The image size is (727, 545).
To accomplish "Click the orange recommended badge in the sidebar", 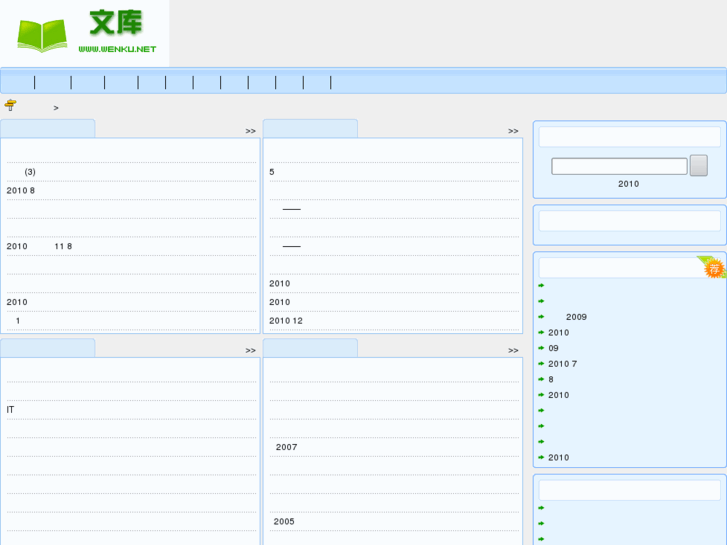I will tap(713, 268).
